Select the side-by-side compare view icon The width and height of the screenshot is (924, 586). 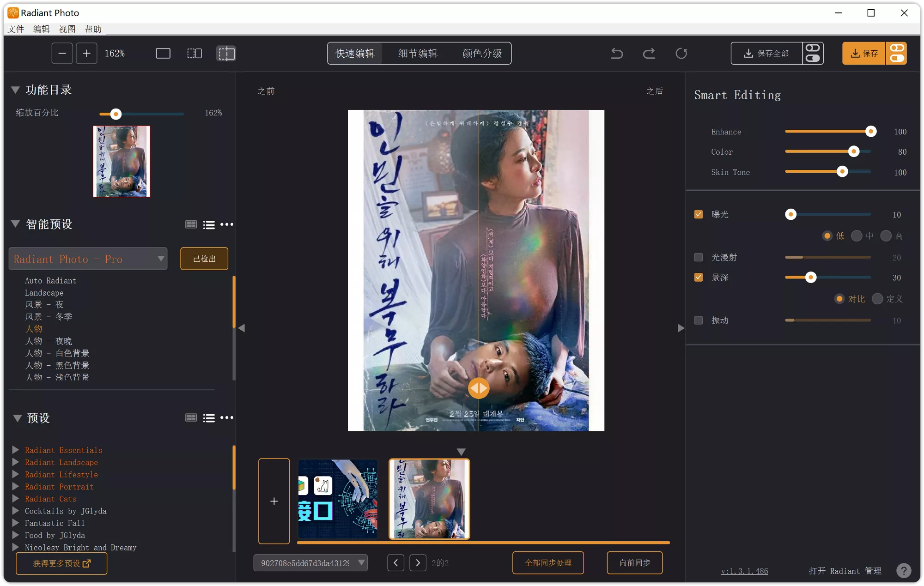194,53
